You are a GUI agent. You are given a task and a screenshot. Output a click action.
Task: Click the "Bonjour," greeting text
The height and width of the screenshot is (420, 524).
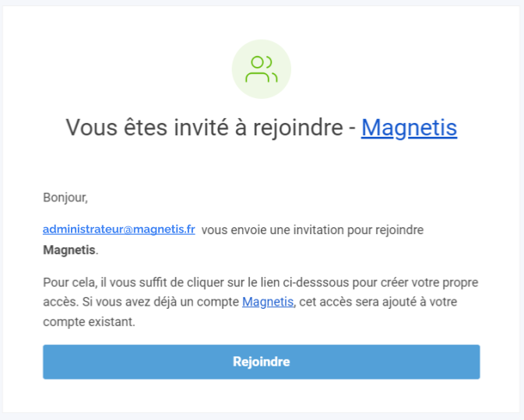coord(65,198)
